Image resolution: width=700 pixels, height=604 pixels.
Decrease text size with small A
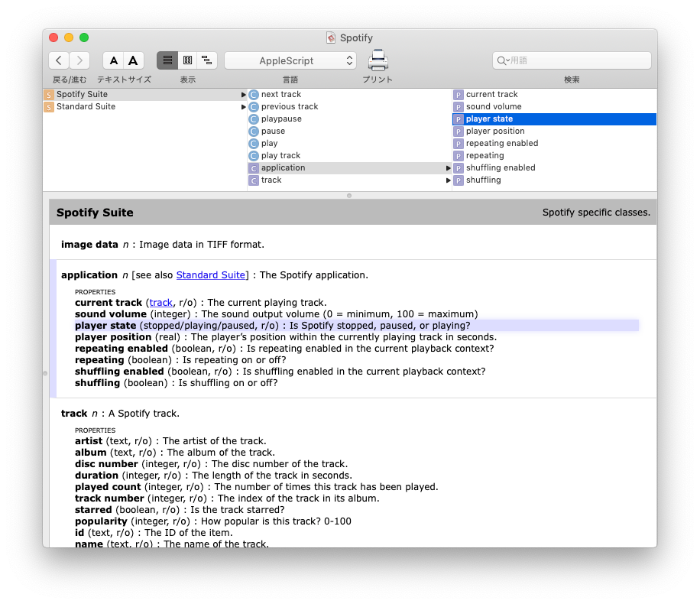click(113, 60)
